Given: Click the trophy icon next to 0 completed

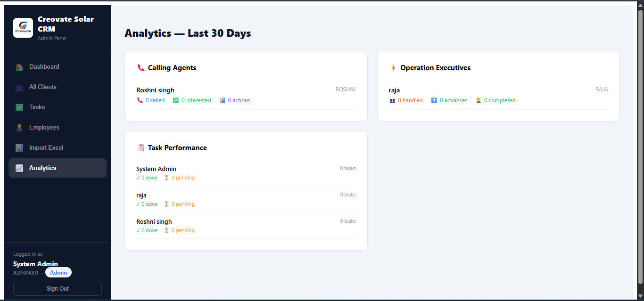Looking at the screenshot, I should coord(479,100).
